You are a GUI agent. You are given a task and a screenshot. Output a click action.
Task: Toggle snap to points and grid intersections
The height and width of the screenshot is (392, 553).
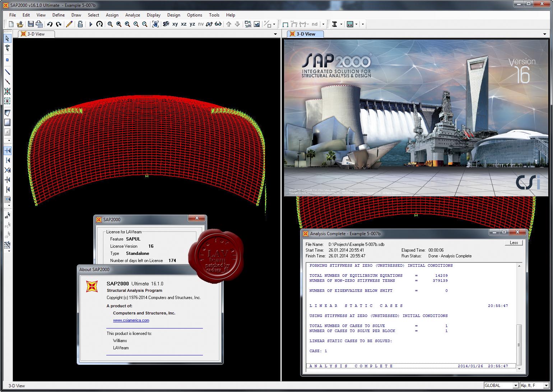(7, 150)
